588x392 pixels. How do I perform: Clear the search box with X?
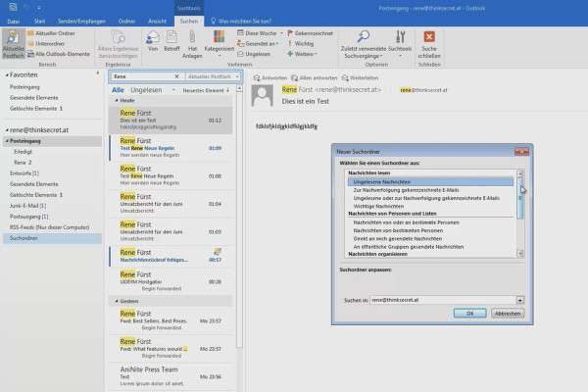176,76
